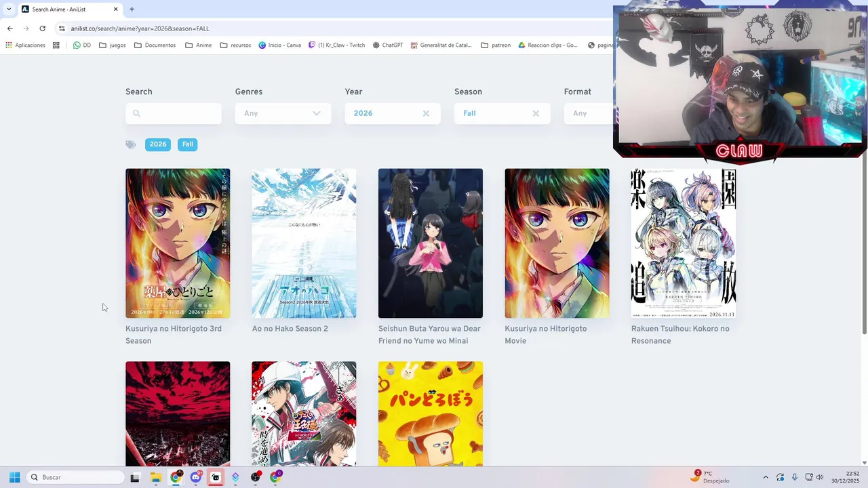Open a new browser tab

132,9
